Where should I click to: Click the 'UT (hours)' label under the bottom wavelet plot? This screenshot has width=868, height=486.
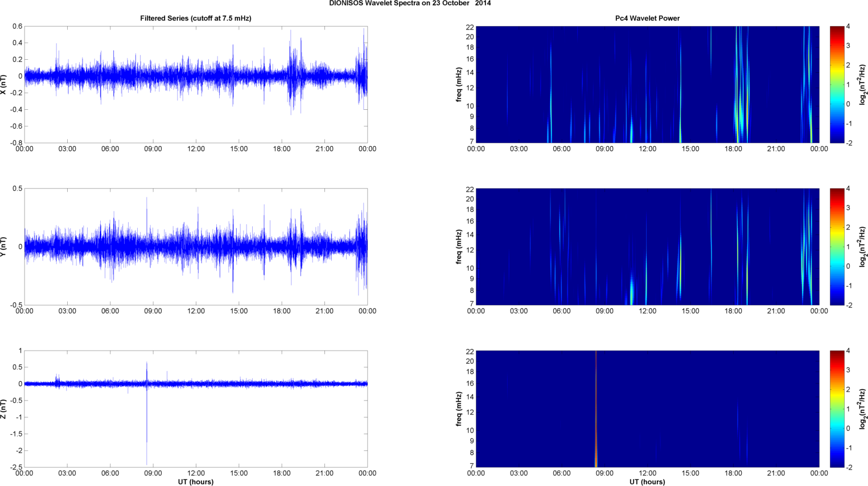click(647, 481)
